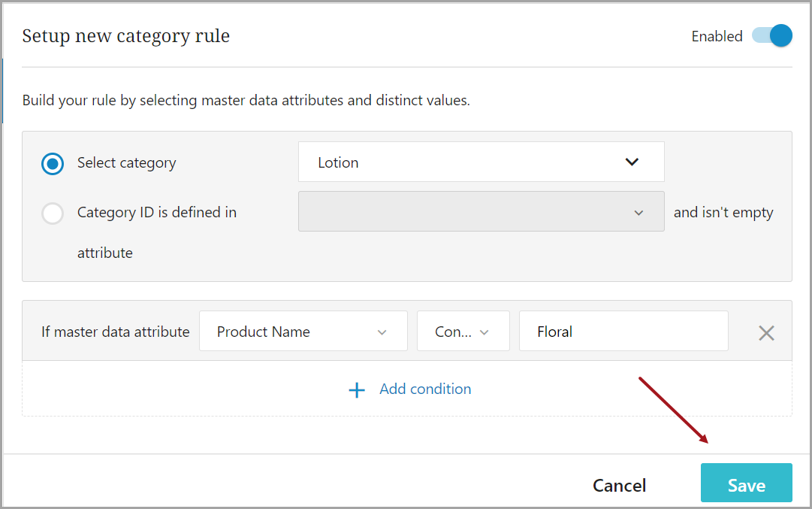Click the chevron arrow in the Lotion dropdown

632,162
